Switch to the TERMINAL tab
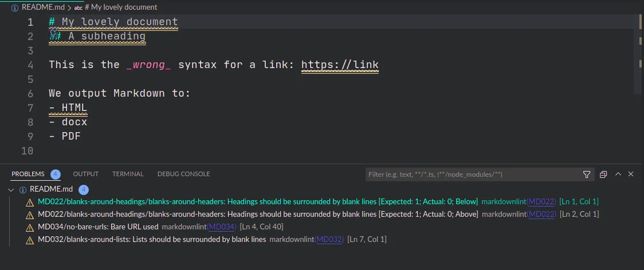 (x=128, y=174)
